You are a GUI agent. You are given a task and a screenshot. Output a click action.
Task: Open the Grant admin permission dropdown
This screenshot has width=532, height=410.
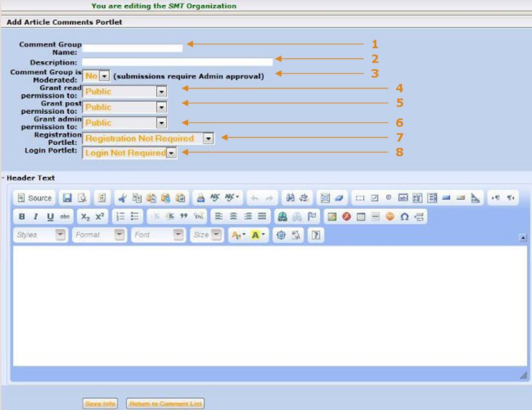[125, 123]
